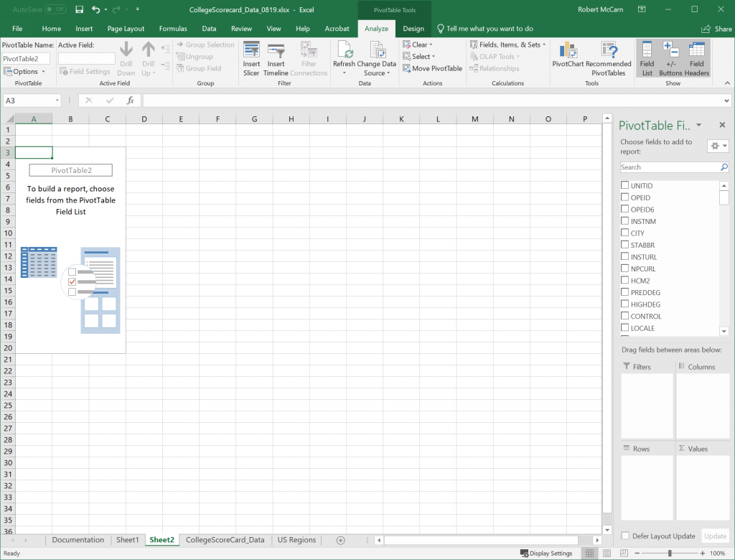The width and height of the screenshot is (735, 560).
Task: Open PivotTable Fields pane options arrow
Action: tap(699, 125)
